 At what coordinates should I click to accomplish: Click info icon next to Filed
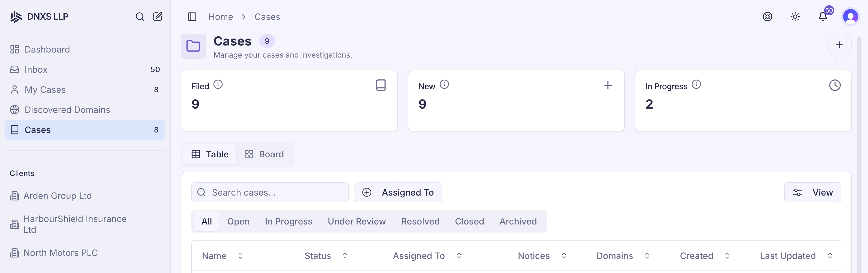(218, 84)
